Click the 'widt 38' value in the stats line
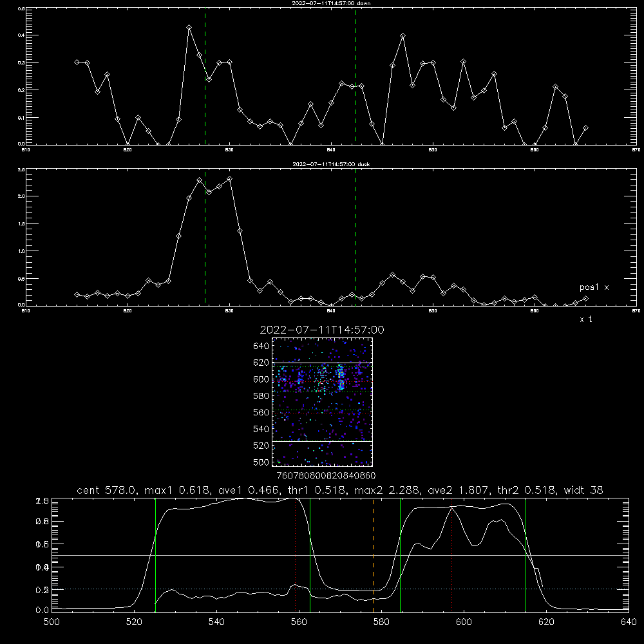 tap(583, 490)
